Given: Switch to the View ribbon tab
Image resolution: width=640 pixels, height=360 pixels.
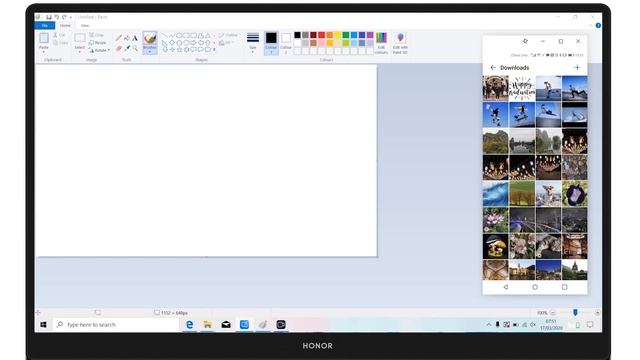Looking at the screenshot, I should tap(84, 25).
